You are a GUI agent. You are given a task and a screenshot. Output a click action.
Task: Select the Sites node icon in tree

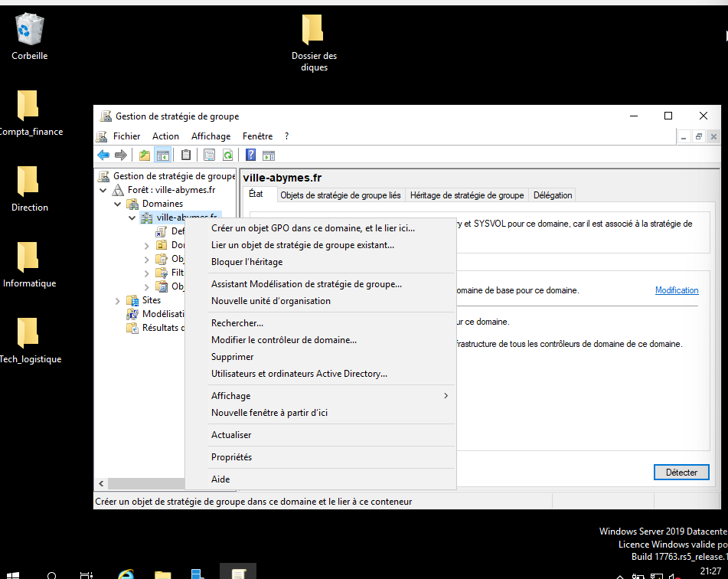[x=132, y=300]
